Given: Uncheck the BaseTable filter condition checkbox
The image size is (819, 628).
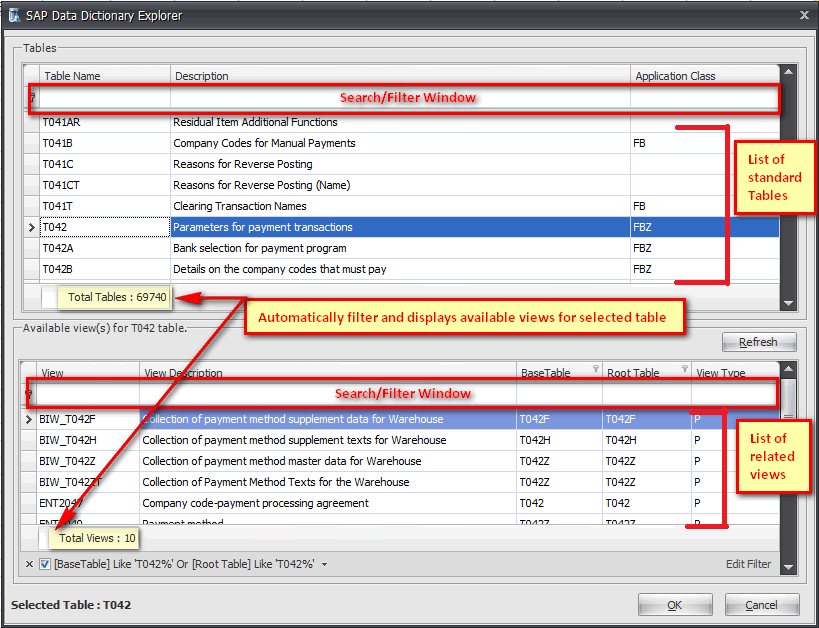Looking at the screenshot, I should [44, 564].
